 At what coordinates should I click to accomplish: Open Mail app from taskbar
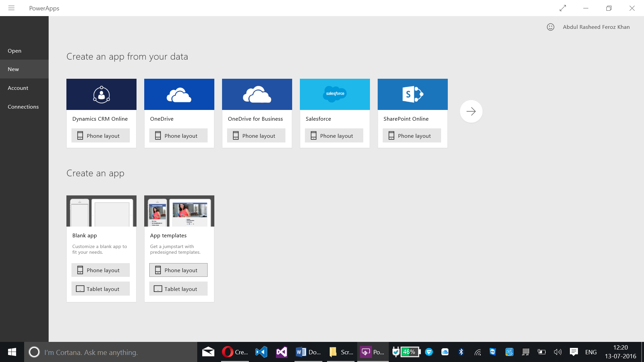point(208,352)
